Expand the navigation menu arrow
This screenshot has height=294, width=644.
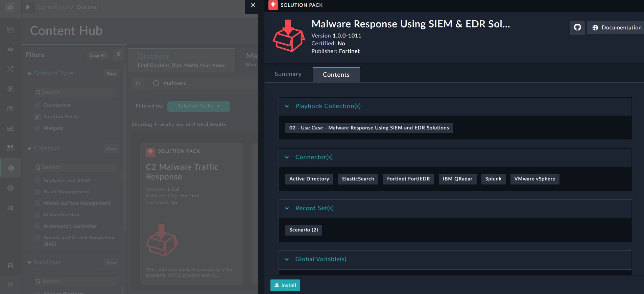28,7
